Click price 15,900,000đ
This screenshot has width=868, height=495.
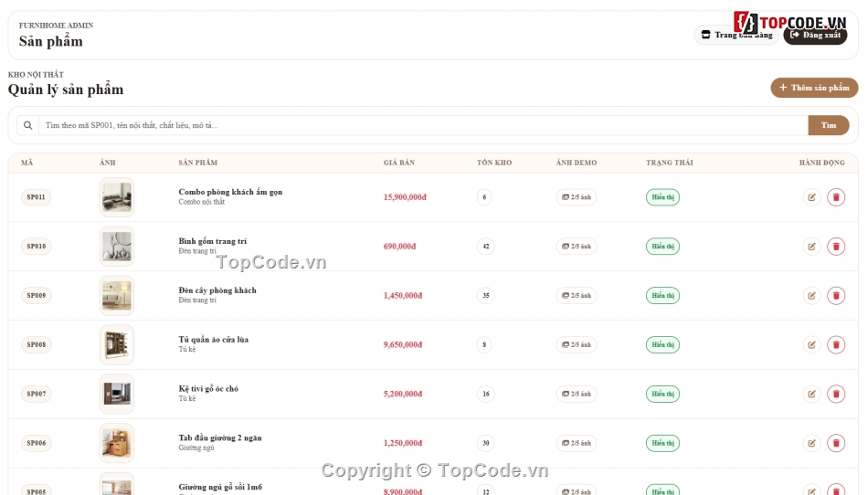click(x=405, y=197)
